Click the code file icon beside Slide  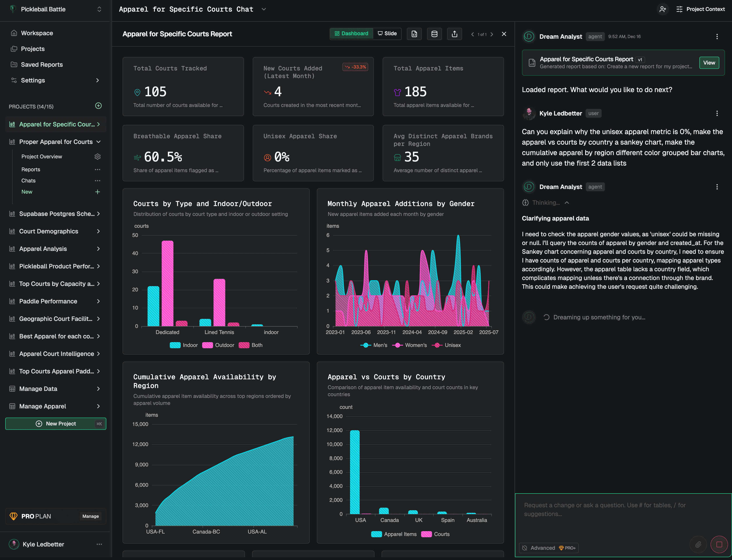tap(414, 34)
